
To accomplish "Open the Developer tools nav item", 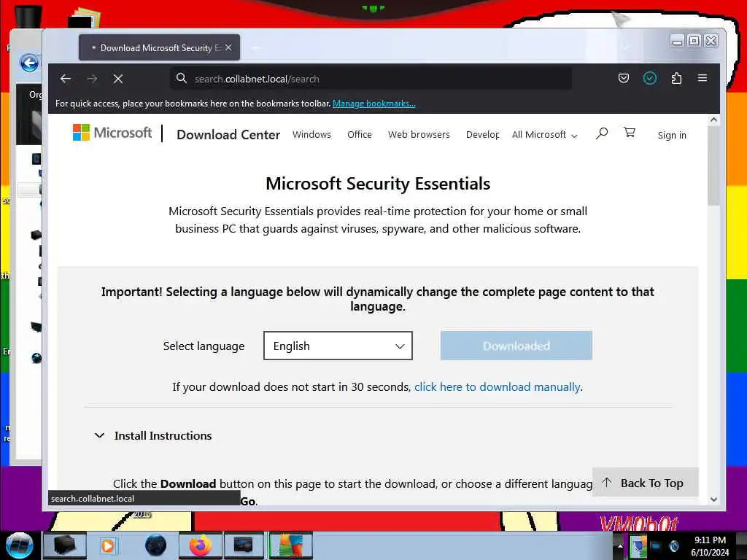I will click(x=483, y=135).
